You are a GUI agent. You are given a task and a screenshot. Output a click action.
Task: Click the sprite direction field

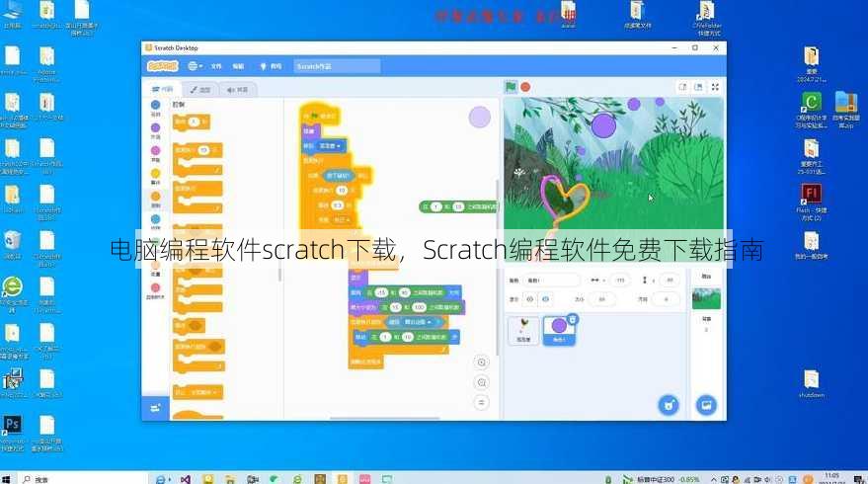[666, 299]
